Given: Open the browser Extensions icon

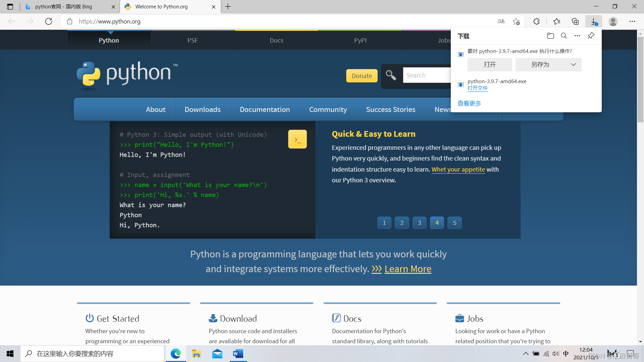Looking at the screenshot, I should [x=536, y=21].
